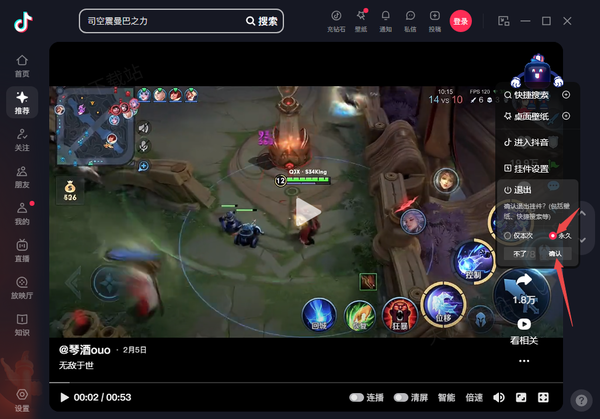Toggle the circle next to 快捷搜索
The image size is (600, 419).
566,95
